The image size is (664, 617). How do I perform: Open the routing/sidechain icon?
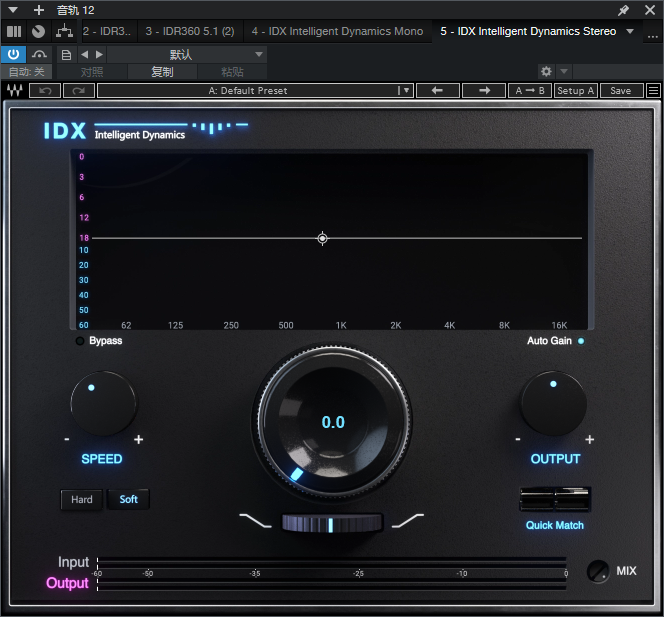[x=64, y=31]
